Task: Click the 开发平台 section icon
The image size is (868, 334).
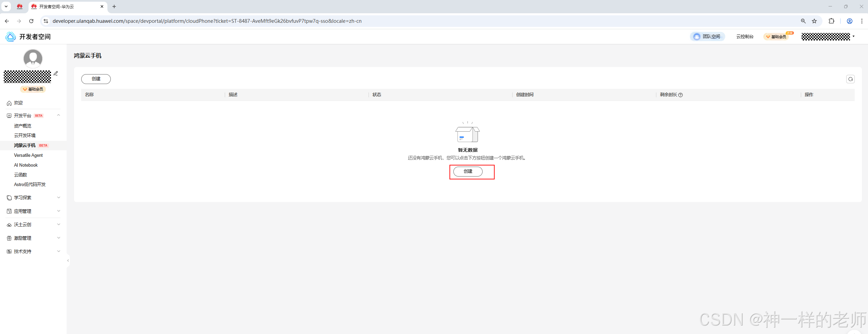Action: [x=9, y=116]
